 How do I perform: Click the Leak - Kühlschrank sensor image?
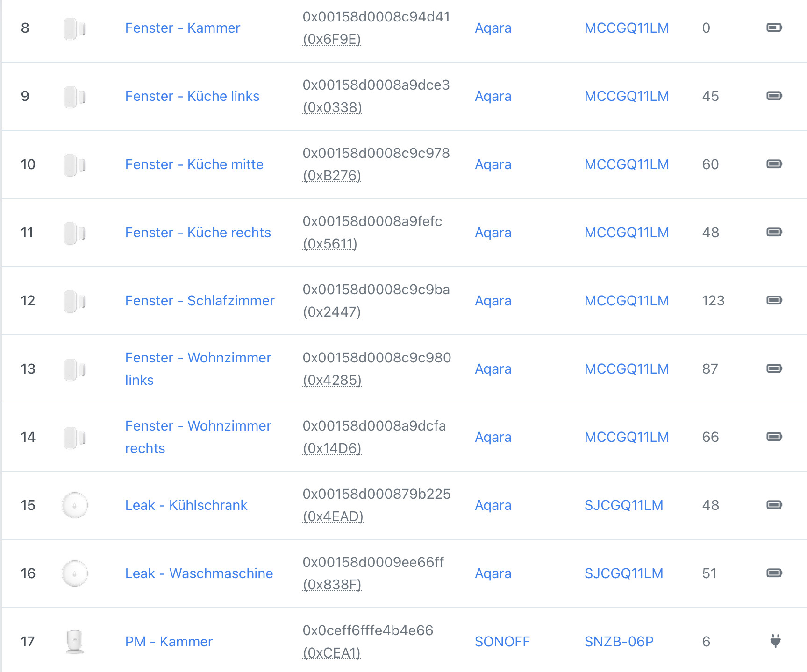[75, 505]
